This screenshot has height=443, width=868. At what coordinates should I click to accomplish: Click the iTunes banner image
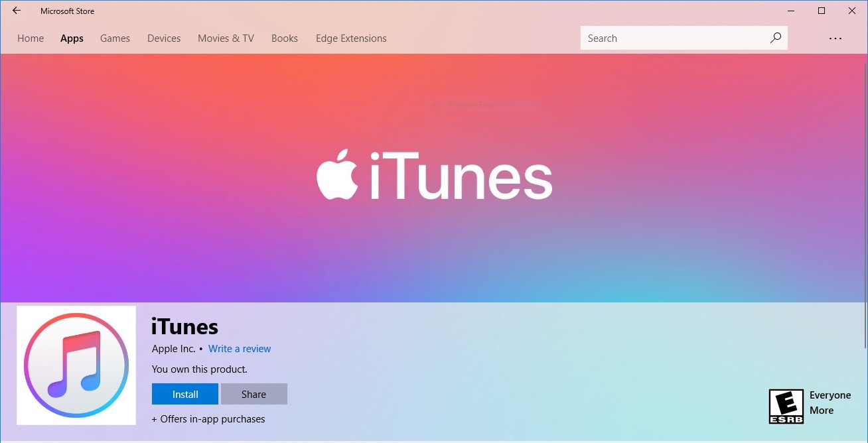434,178
